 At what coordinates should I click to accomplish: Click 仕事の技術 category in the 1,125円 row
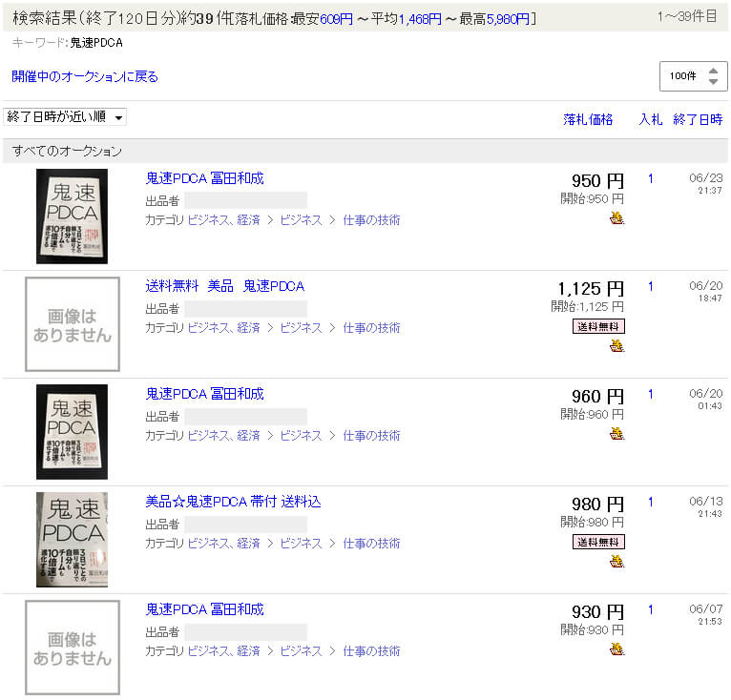pos(371,328)
